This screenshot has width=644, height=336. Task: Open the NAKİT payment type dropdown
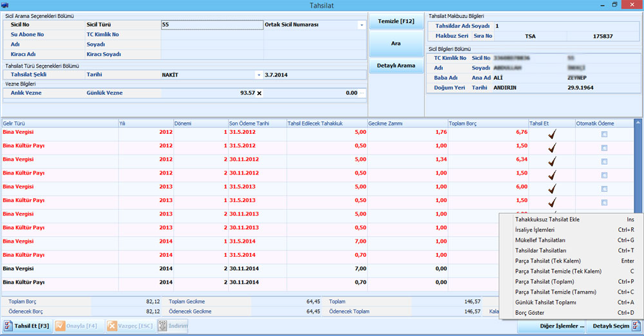pyautogui.click(x=259, y=75)
